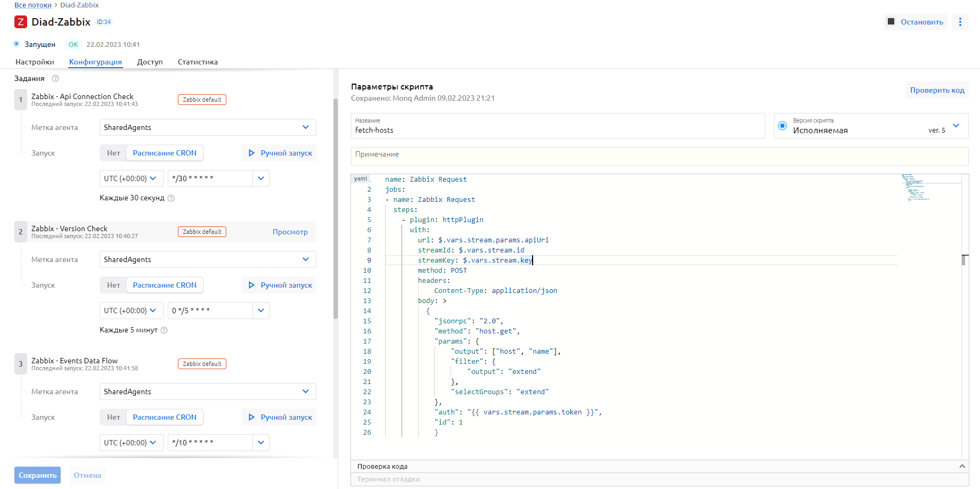Open UTC timezone dropdown for task 2

(x=131, y=311)
